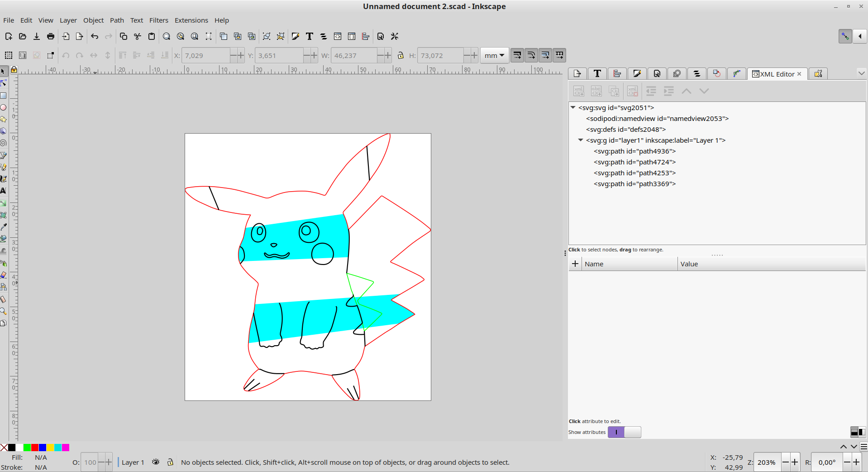
Task: Open the Extensions menu
Action: (191, 20)
